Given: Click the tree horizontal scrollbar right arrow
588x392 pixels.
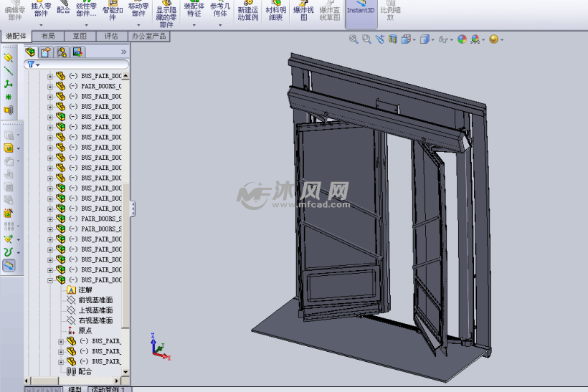Looking at the screenshot, I should (x=117, y=381).
